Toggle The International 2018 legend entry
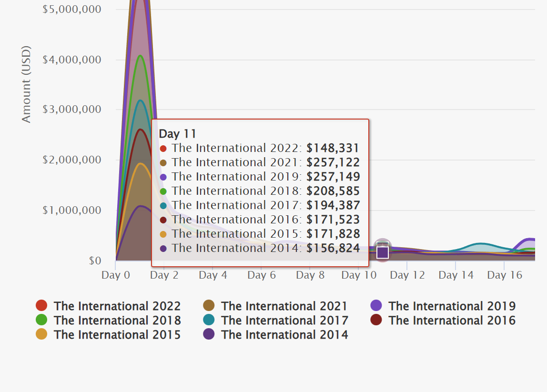Viewport: 547px width, 392px height. 109,320
